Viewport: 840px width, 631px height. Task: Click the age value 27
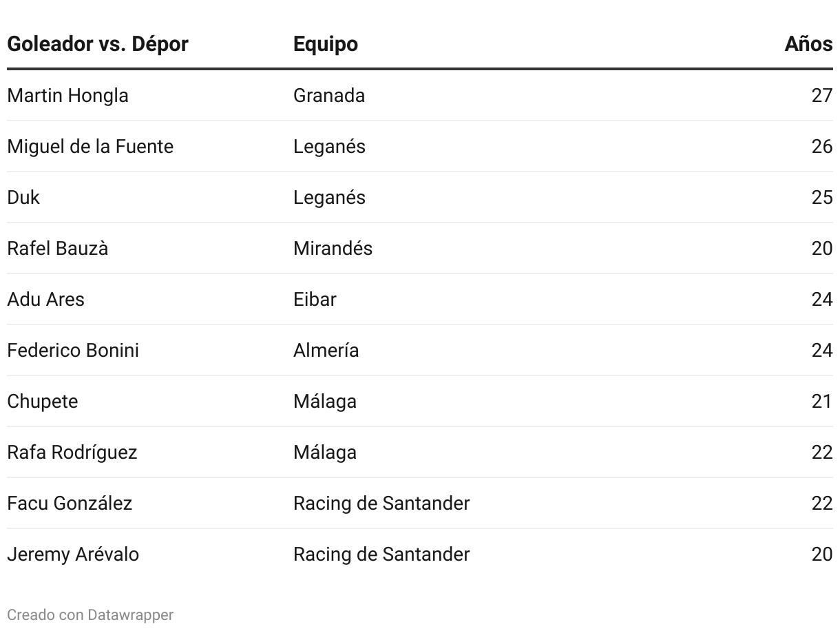pyautogui.click(x=821, y=95)
